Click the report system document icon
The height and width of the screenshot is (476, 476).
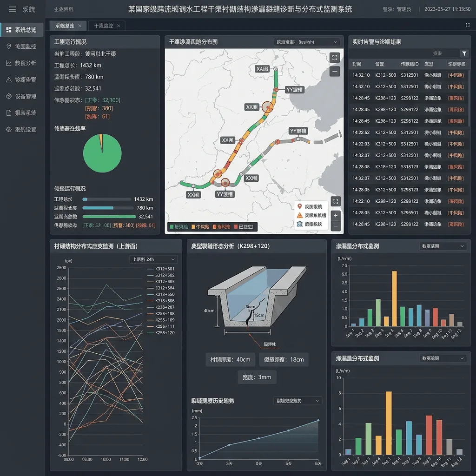click(9, 113)
